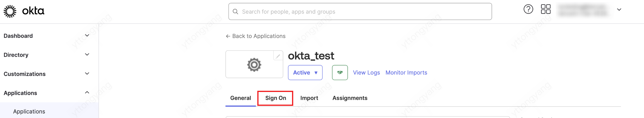Open the Active status dropdown

pos(305,73)
